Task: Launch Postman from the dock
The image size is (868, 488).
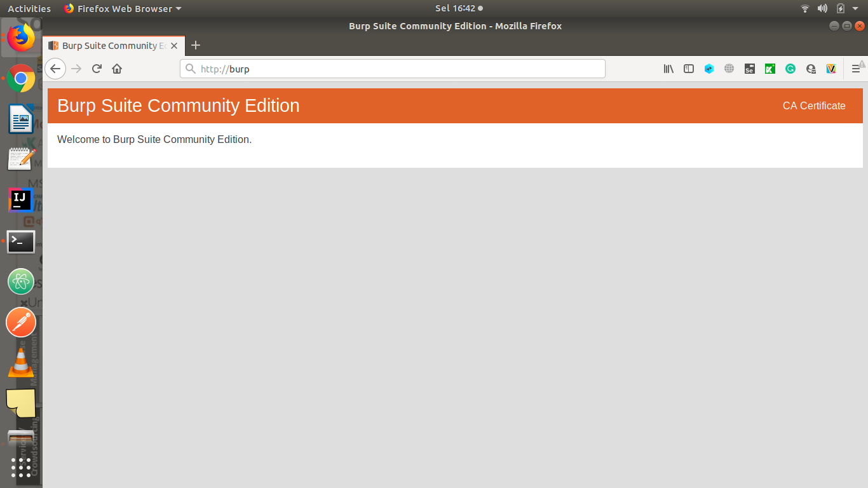Action: click(x=21, y=322)
